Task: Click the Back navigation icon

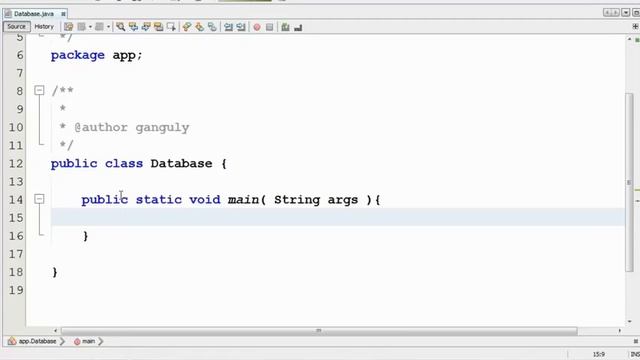Action: (x=81, y=27)
